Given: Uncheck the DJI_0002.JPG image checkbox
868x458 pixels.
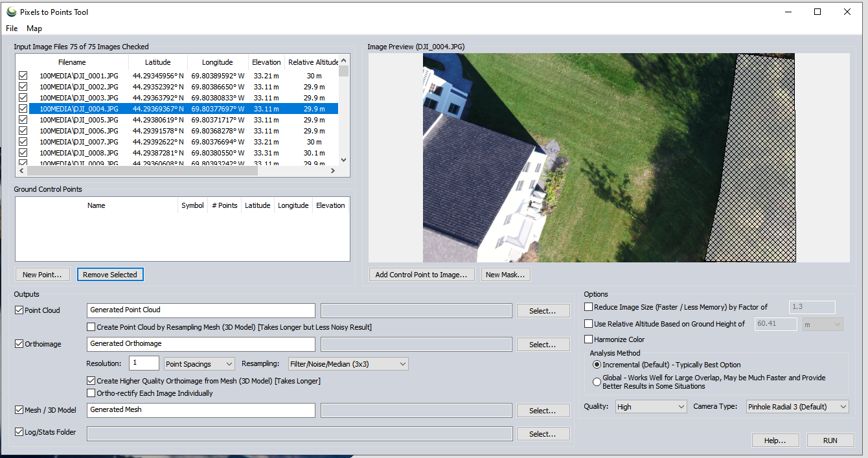Looking at the screenshot, I should [23, 87].
